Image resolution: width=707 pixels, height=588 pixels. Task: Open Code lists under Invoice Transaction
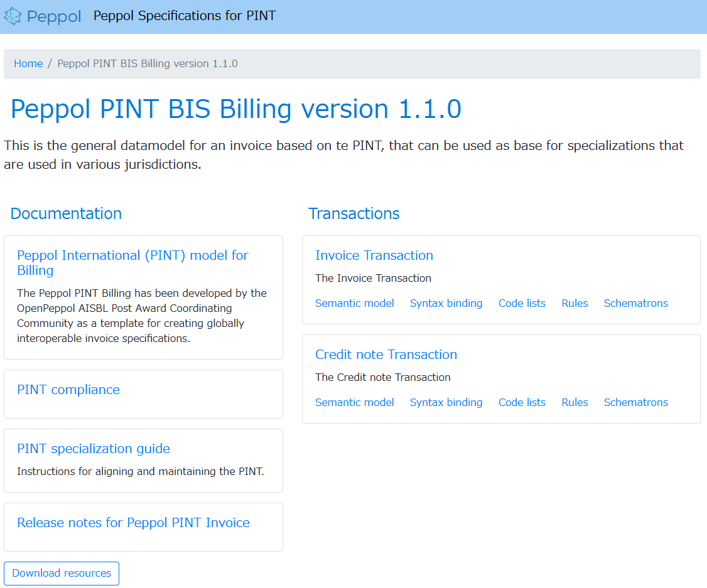[x=522, y=303]
